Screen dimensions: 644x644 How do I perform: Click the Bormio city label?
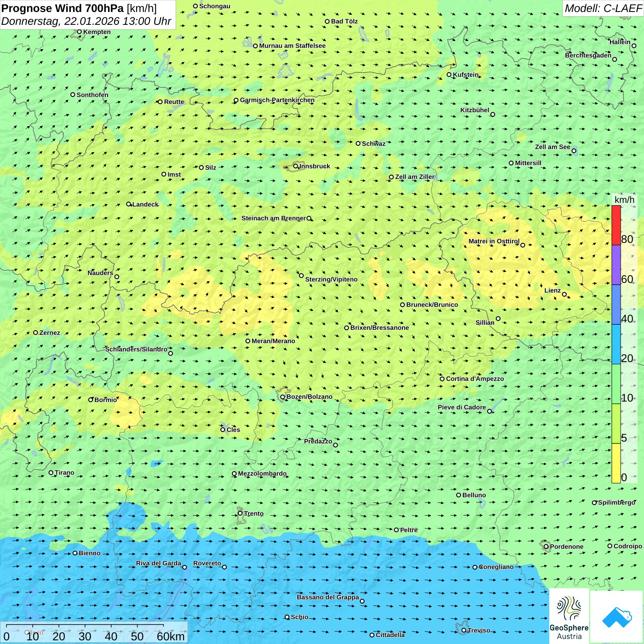coord(106,400)
